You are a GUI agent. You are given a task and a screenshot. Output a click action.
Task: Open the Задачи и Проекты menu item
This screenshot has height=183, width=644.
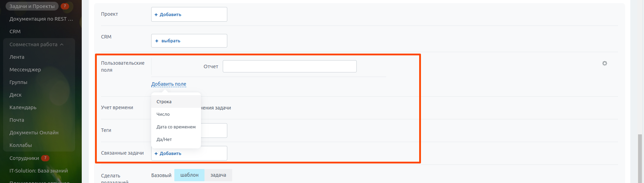point(32,6)
